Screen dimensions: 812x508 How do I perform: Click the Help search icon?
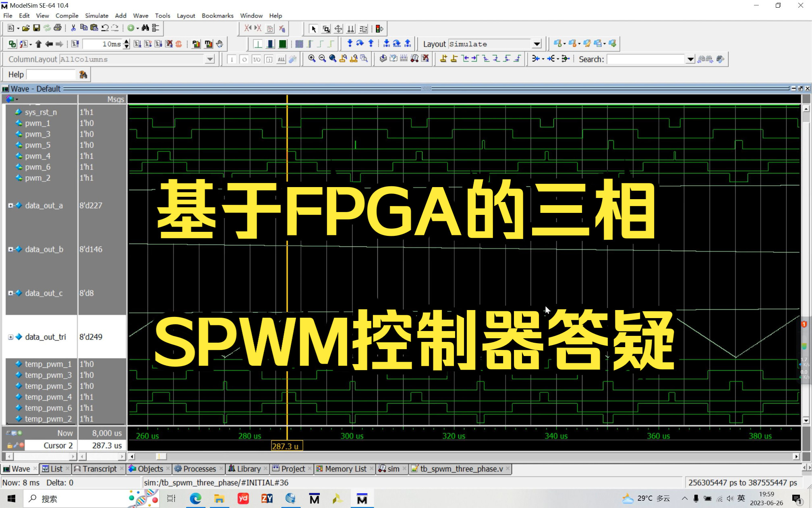83,75
